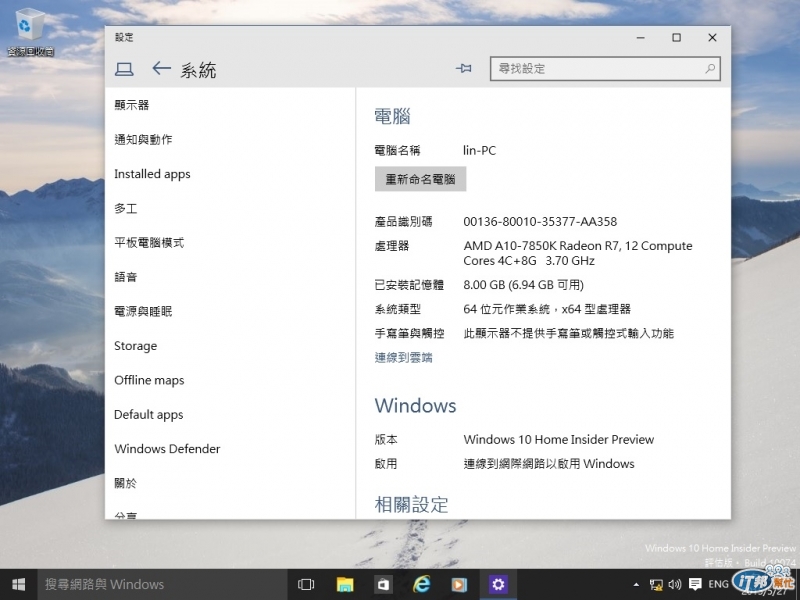
Task: Click 8.00 GB installed memory value
Action: click(523, 285)
